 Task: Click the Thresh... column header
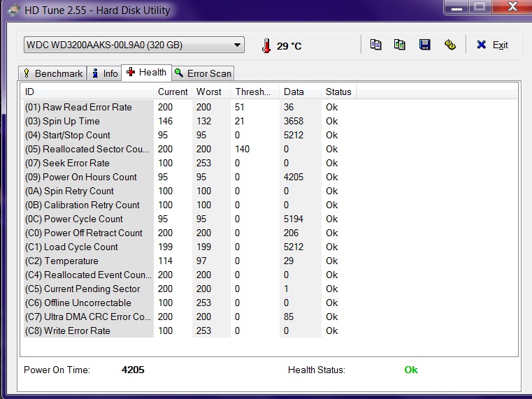tap(254, 92)
